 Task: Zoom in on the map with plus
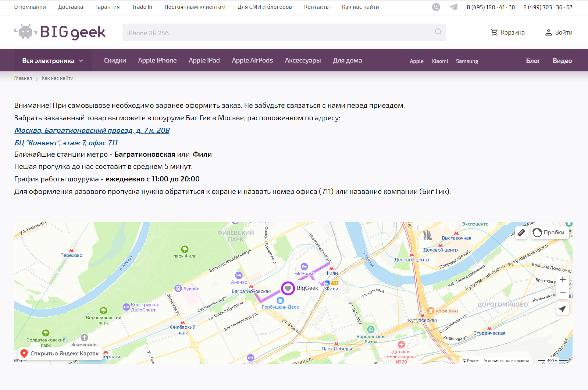pos(563,279)
